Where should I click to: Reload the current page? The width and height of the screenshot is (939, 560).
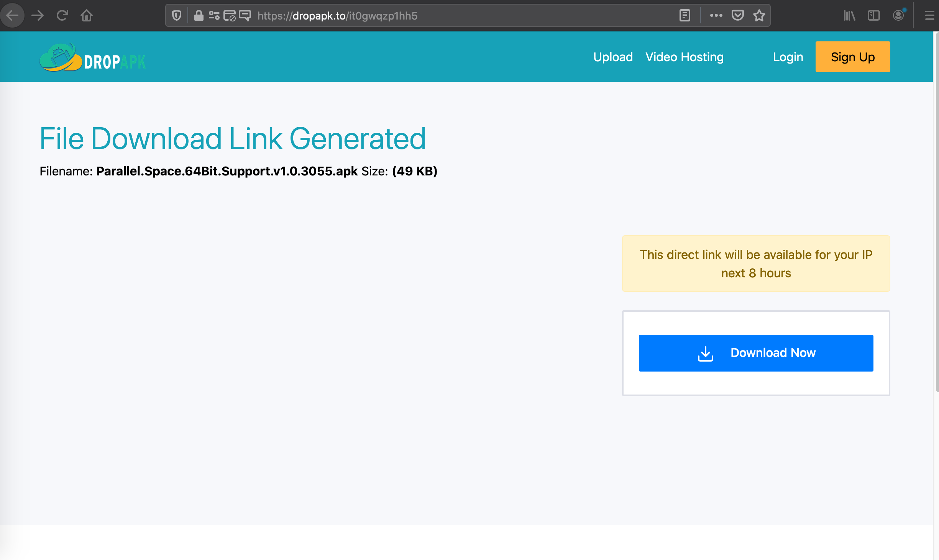click(x=62, y=15)
